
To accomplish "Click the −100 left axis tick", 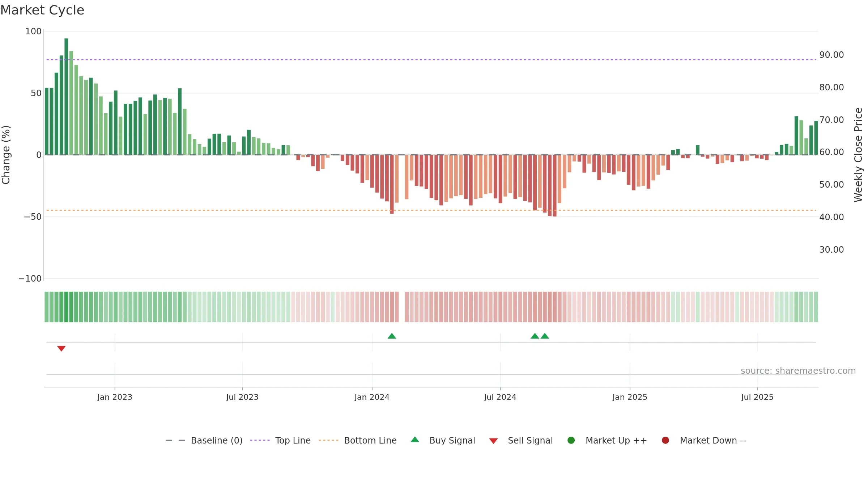I will tap(30, 279).
